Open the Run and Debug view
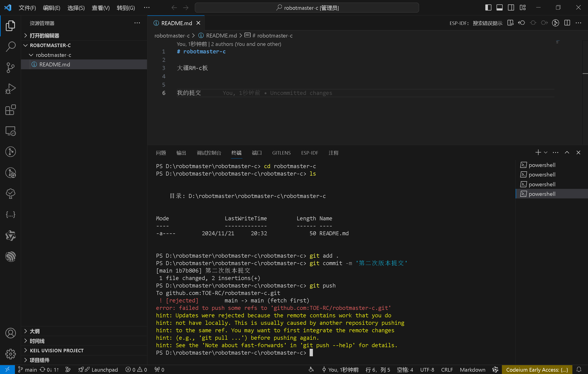Screen dimensions: 588x374 tap(10, 89)
